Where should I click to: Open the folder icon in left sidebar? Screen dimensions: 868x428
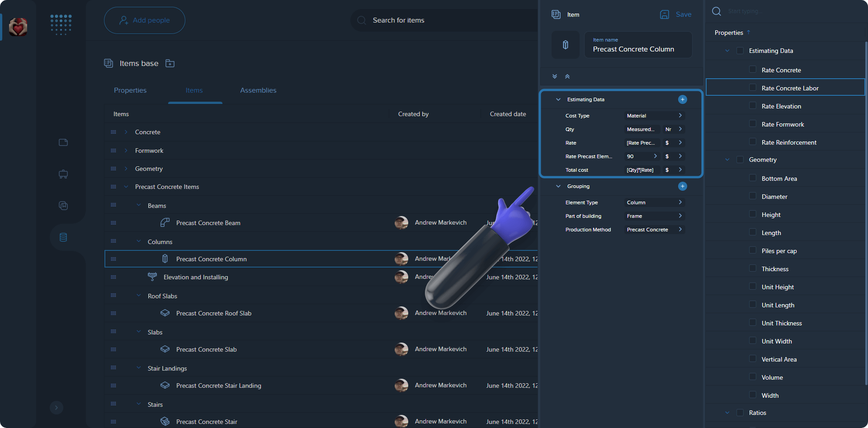coord(63,142)
